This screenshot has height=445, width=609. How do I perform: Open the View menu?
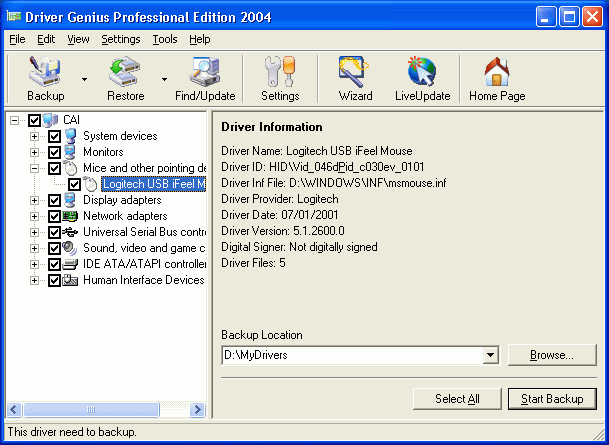(x=78, y=39)
